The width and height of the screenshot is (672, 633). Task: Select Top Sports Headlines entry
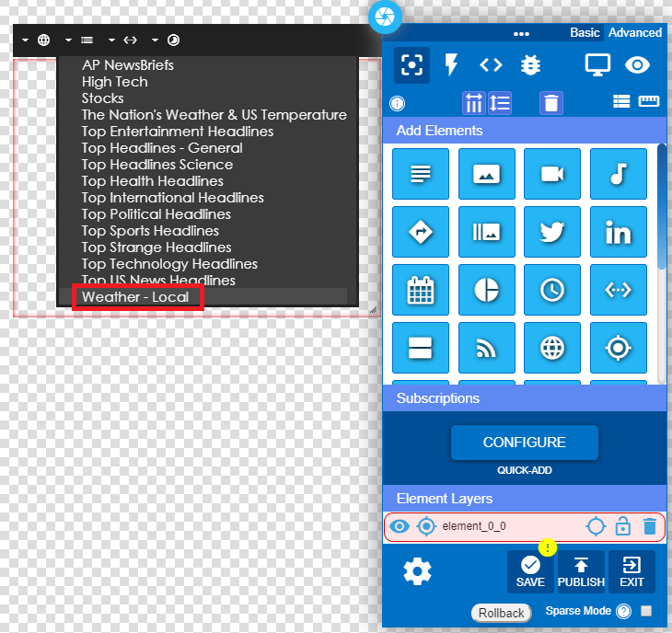[x=150, y=231]
